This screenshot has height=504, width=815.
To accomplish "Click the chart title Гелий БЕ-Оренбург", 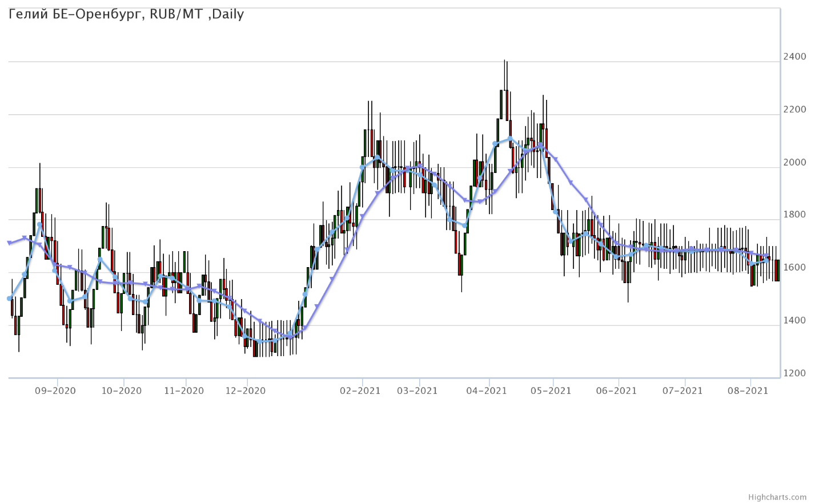I will pos(126,14).
